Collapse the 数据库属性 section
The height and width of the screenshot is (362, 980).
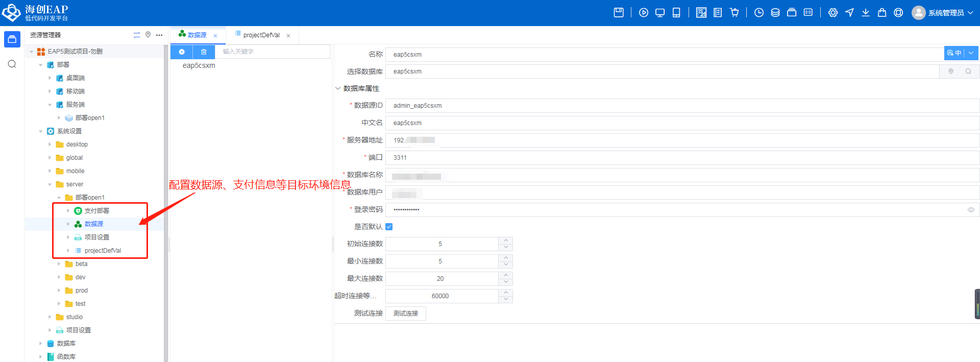pyautogui.click(x=338, y=88)
